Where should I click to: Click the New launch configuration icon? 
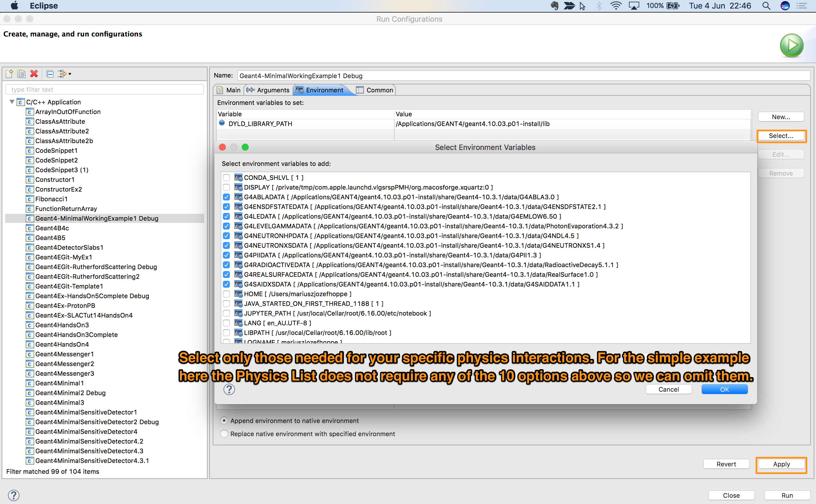pos(9,74)
